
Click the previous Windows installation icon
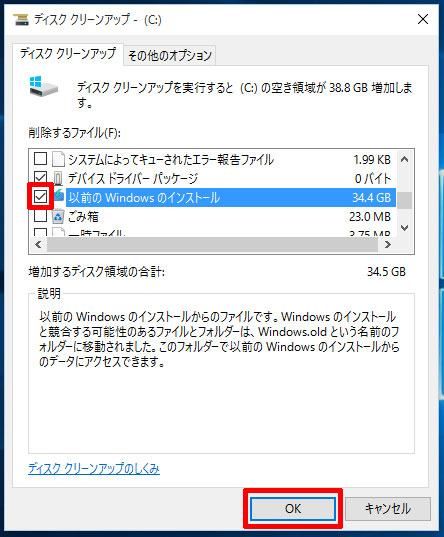click(59, 195)
